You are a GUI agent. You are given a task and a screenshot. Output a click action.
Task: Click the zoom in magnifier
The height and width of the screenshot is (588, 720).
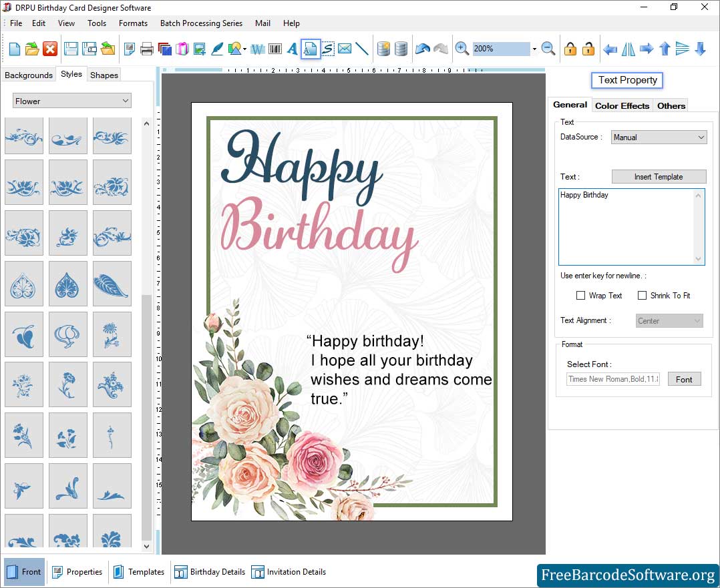click(x=462, y=49)
